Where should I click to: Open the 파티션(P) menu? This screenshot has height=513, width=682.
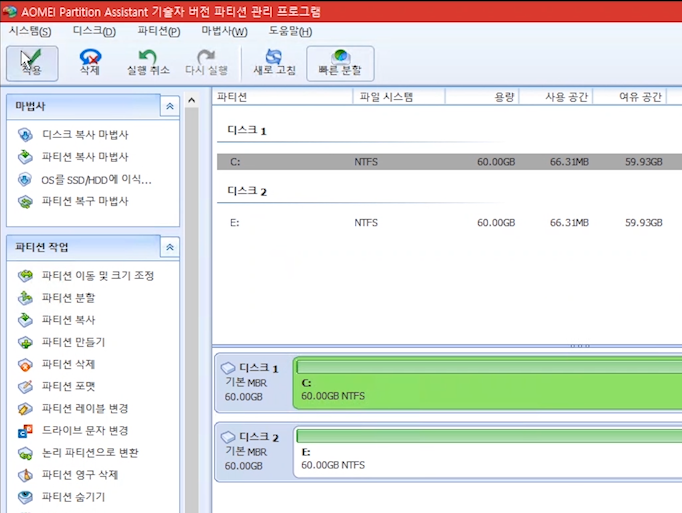(159, 31)
